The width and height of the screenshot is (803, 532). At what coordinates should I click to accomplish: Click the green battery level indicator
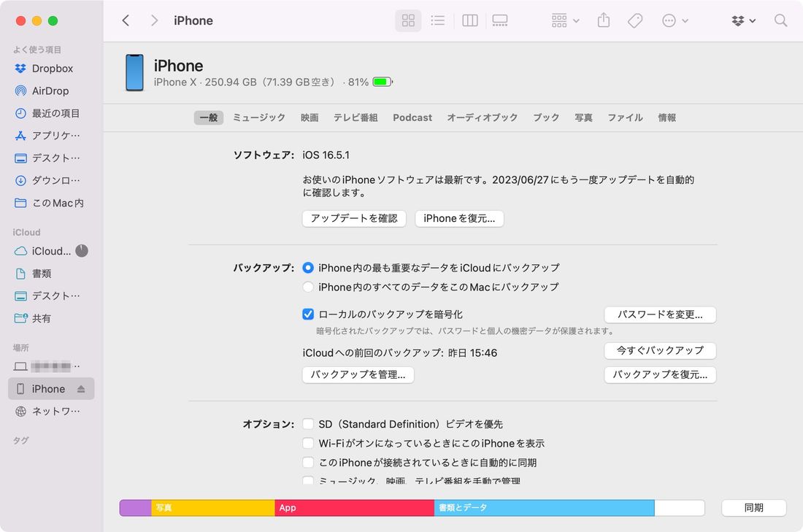[x=383, y=82]
